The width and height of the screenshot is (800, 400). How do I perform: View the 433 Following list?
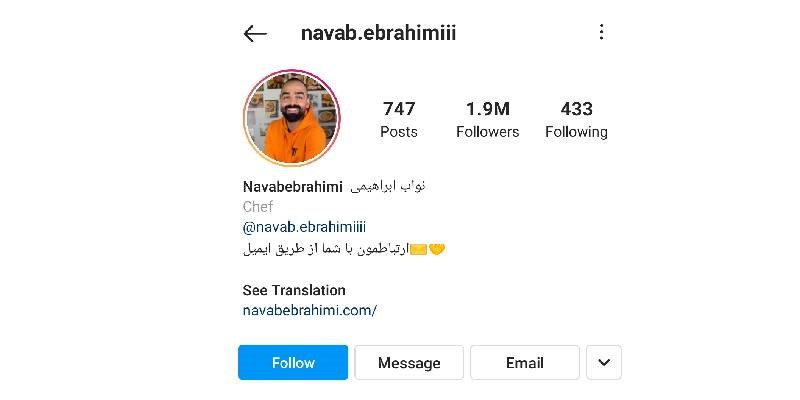tap(576, 119)
